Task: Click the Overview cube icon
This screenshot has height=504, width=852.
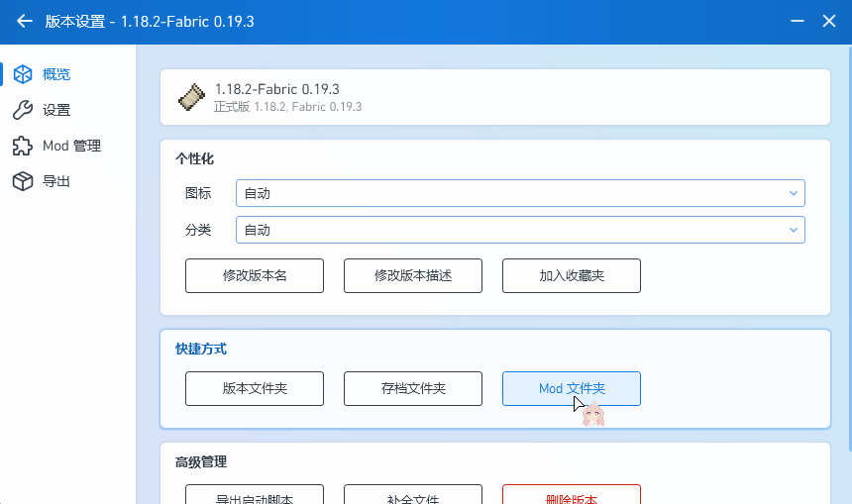Action: pyautogui.click(x=23, y=74)
